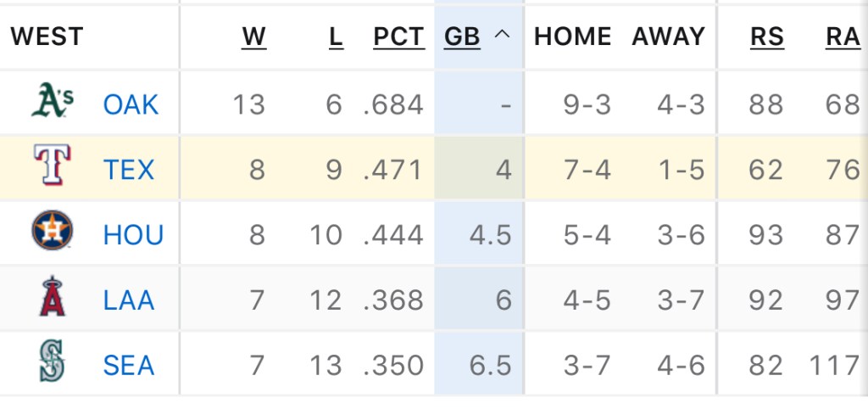Open the LAA team link
The height and width of the screenshot is (409, 868).
pos(129,300)
